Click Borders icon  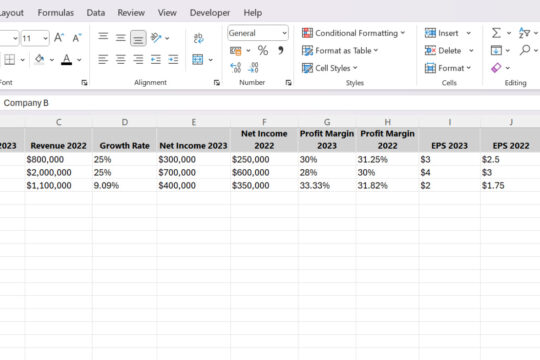9,60
